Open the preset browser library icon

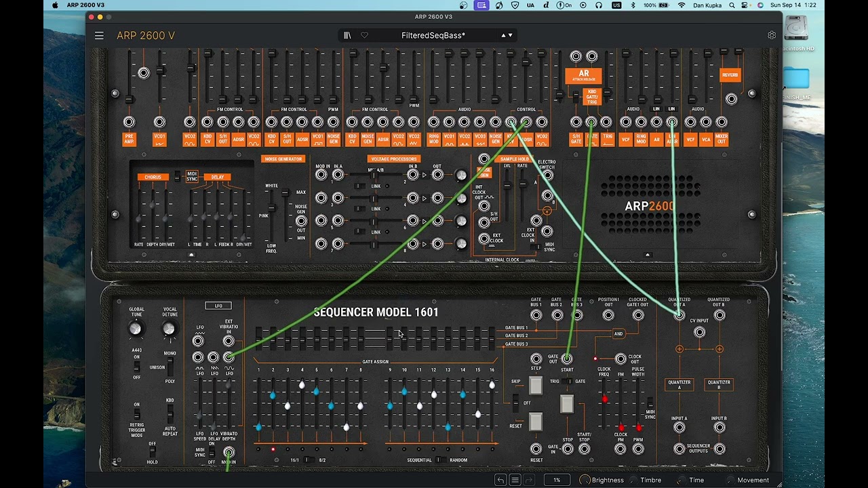[x=347, y=35]
